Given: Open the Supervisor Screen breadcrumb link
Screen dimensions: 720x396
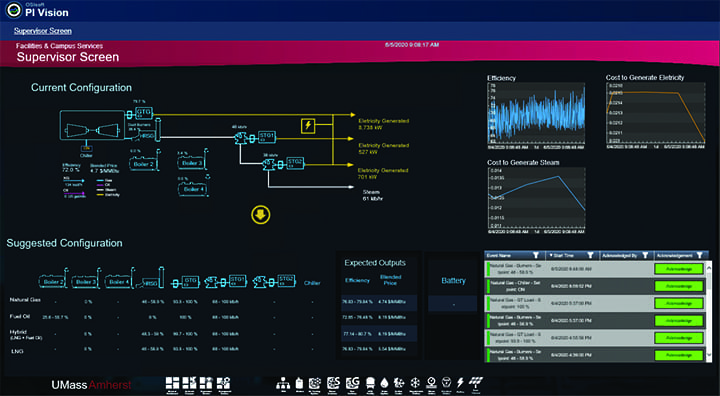Looking at the screenshot, I should click(x=43, y=31).
